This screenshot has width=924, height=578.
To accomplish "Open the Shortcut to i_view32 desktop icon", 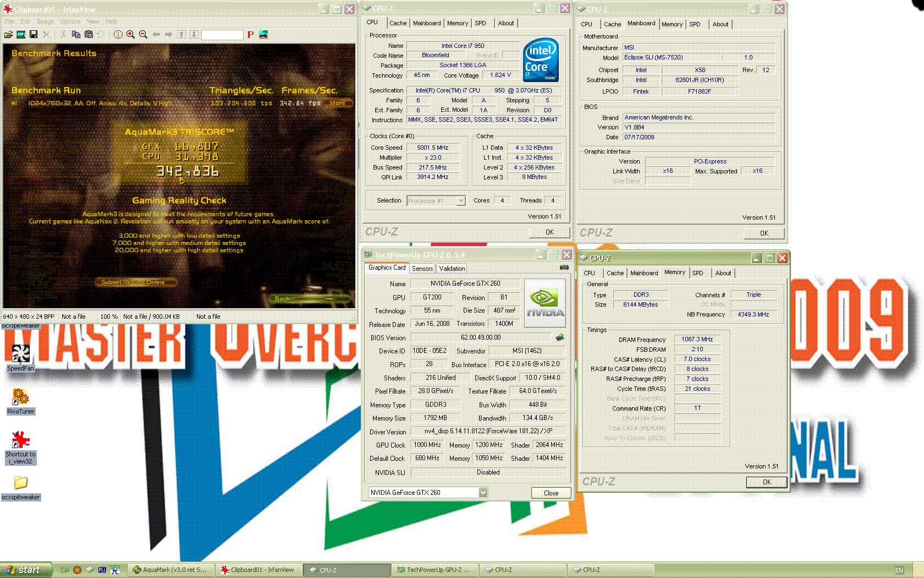I will (x=20, y=448).
